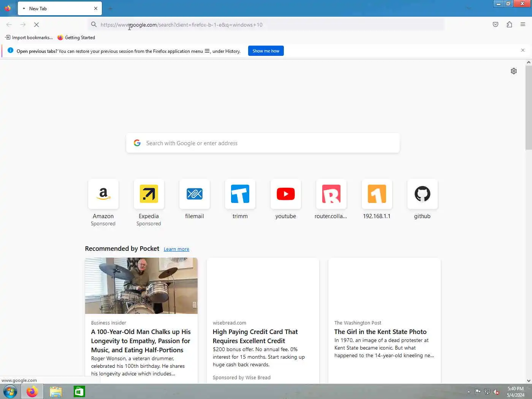Screen dimensions: 532x399
Task: Open the Amazon sponsored shortcut tile
Action: (103, 194)
